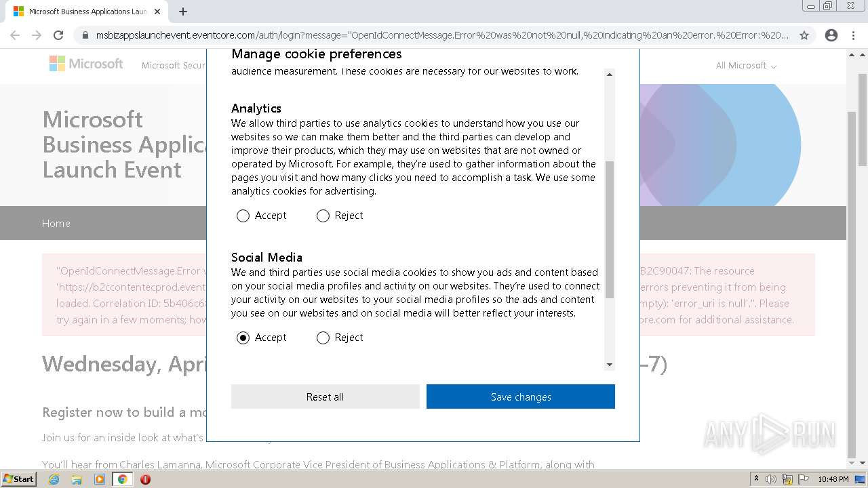Save changes to cookie preferences
868x488 pixels.
coord(520,396)
